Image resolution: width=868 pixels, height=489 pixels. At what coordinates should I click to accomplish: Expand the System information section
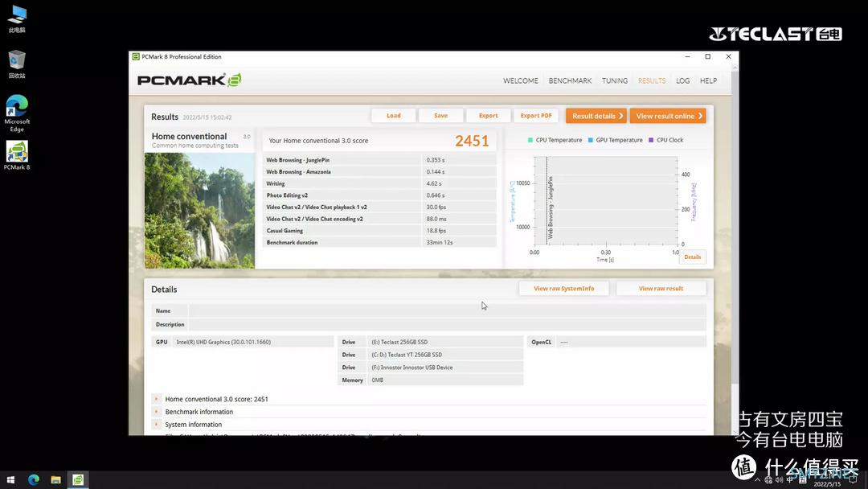tap(156, 424)
